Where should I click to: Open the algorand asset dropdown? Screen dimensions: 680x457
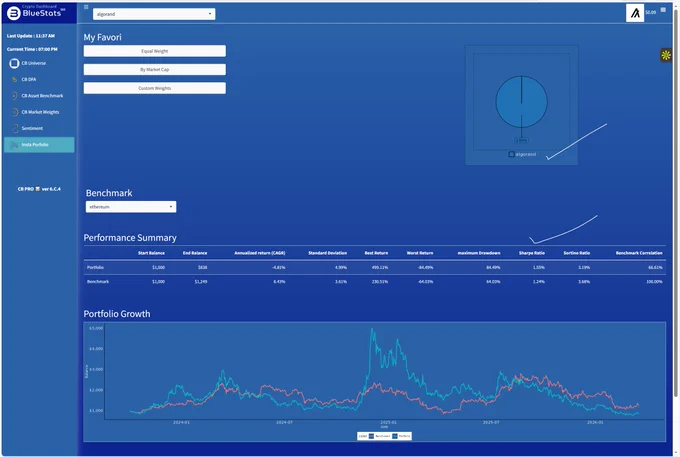pos(154,14)
